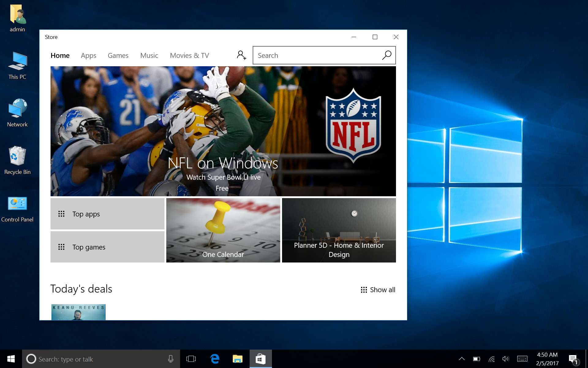
Task: Close the Store window
Action: (x=396, y=37)
